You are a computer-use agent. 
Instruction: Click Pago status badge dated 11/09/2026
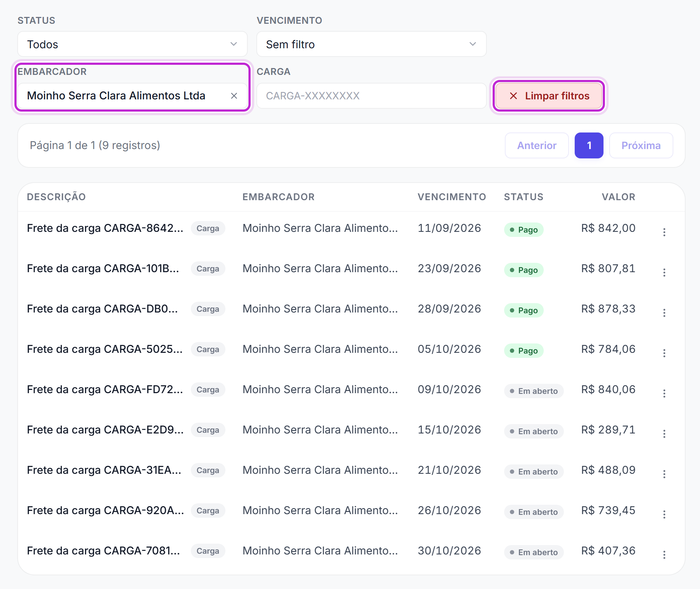tap(524, 230)
